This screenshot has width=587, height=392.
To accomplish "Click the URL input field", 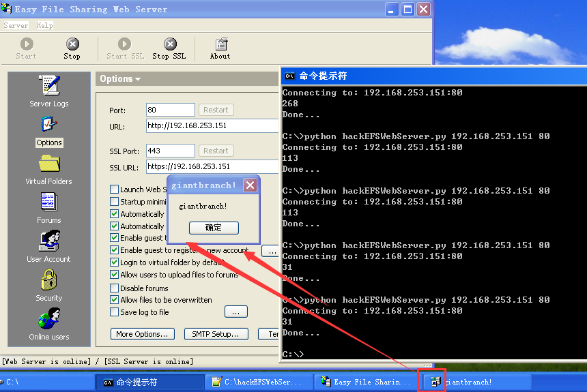I will click(212, 125).
